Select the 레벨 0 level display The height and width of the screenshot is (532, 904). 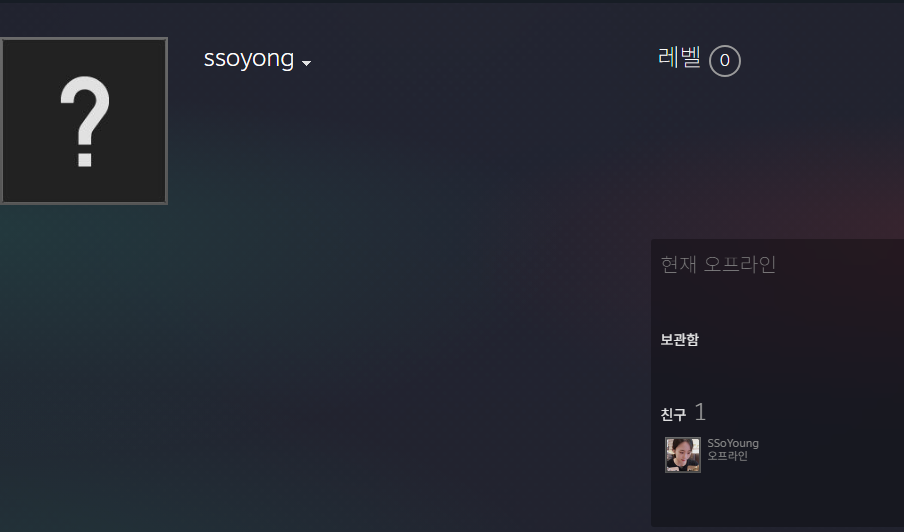click(699, 60)
